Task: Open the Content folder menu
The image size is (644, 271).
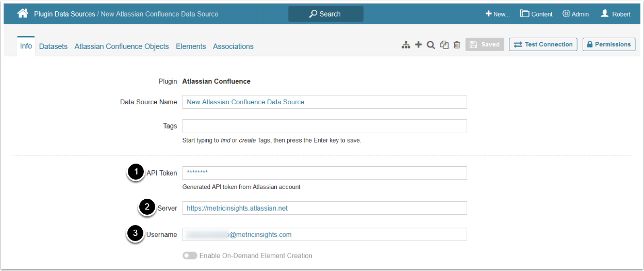Action: (x=536, y=14)
